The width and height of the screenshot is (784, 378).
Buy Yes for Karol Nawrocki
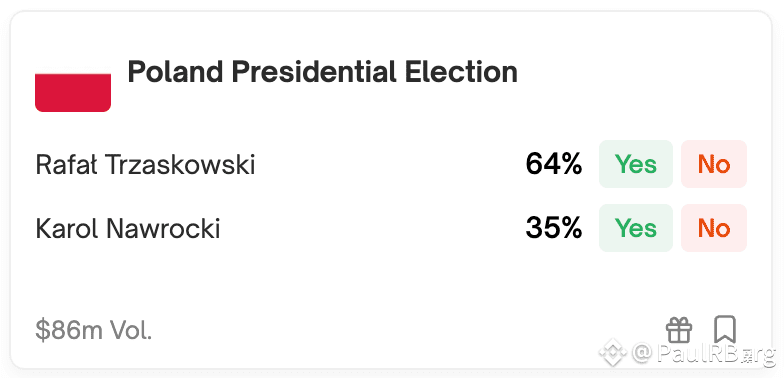[x=636, y=228]
